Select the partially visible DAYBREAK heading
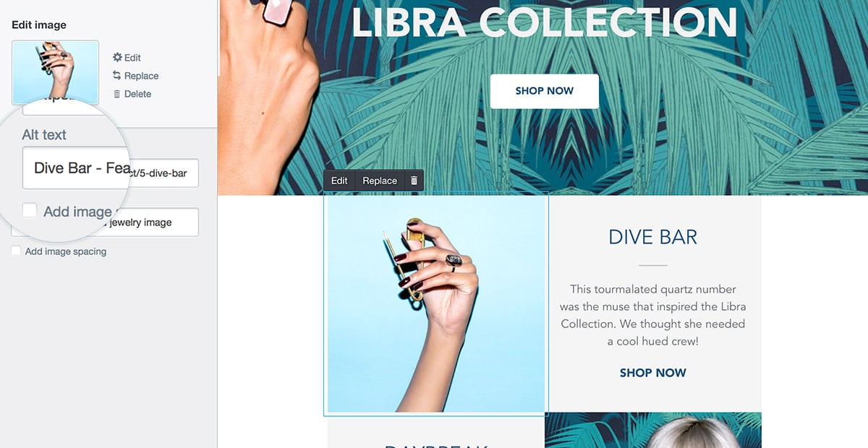The width and height of the screenshot is (868, 448). [436, 444]
